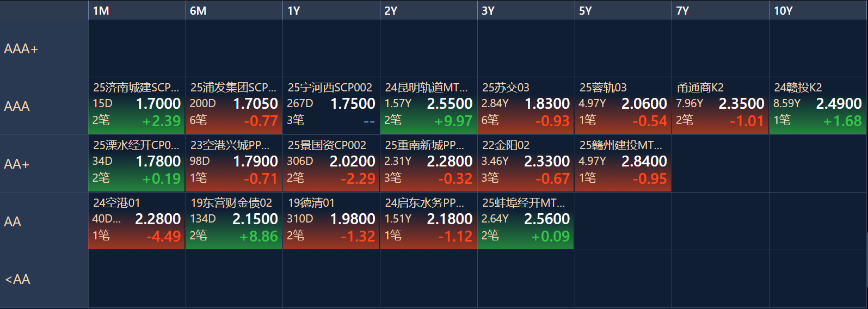Click the 25济南城建SCP bond cell

[x=137, y=106]
